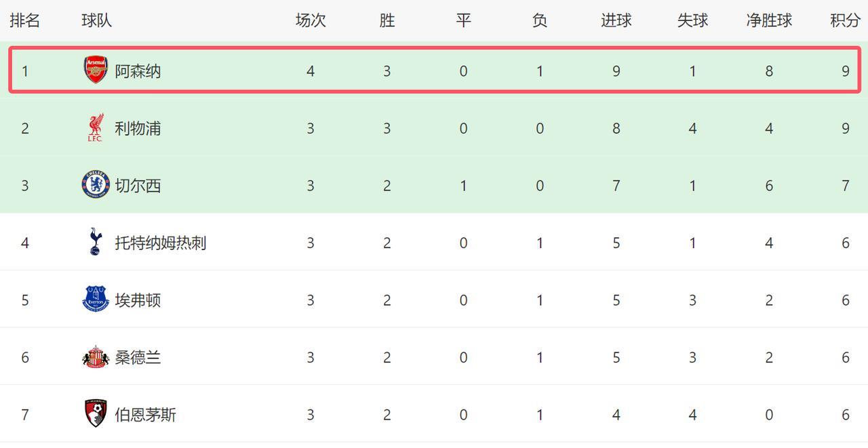Sort by the 净胜球 column header
The height and width of the screenshot is (448, 868).
click(x=769, y=20)
